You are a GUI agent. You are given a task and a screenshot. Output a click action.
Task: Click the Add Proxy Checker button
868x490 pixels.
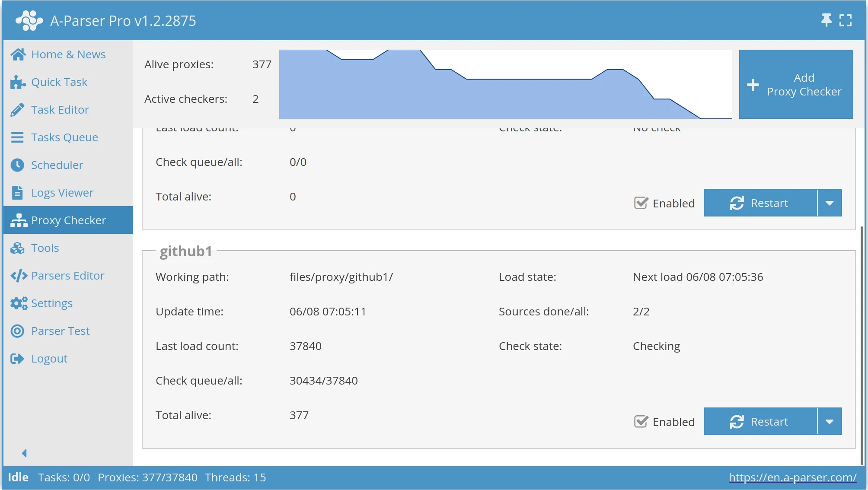[796, 84]
